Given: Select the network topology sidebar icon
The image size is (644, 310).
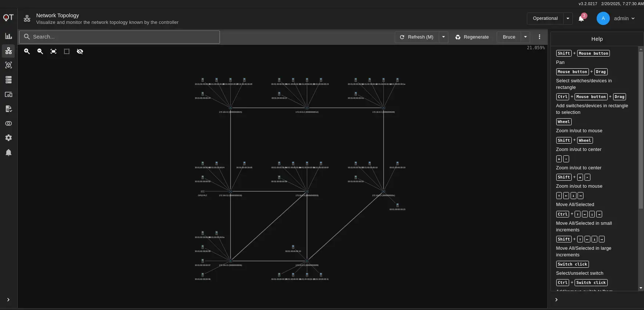Looking at the screenshot, I should point(8,51).
